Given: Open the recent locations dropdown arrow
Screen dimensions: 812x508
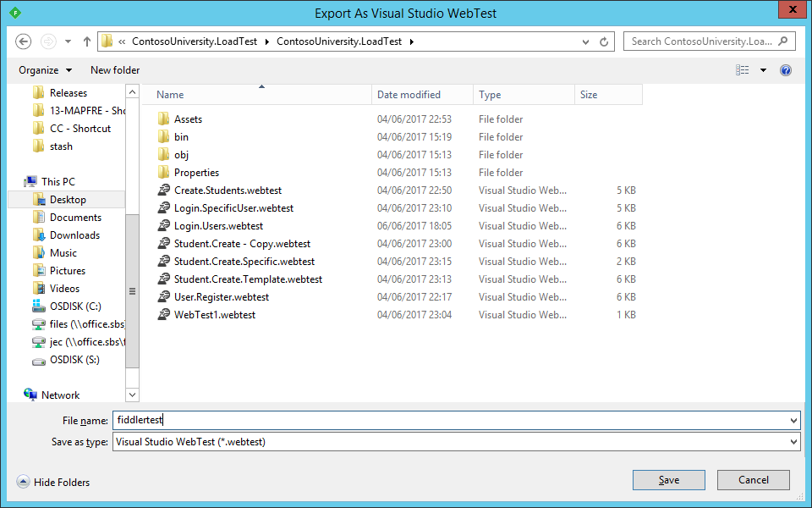Looking at the screenshot, I should pos(68,41).
